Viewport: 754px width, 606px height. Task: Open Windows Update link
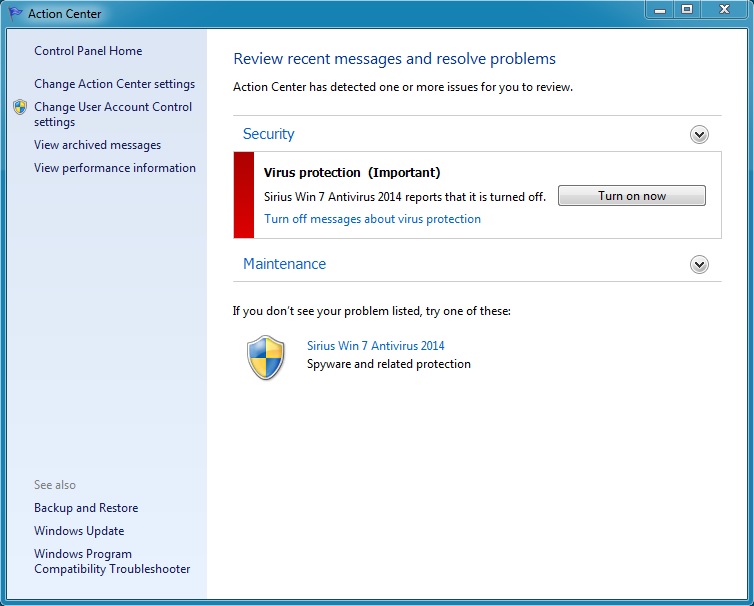79,531
